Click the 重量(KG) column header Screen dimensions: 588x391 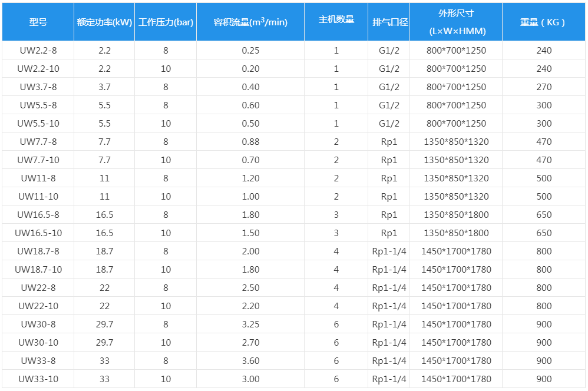click(x=544, y=22)
